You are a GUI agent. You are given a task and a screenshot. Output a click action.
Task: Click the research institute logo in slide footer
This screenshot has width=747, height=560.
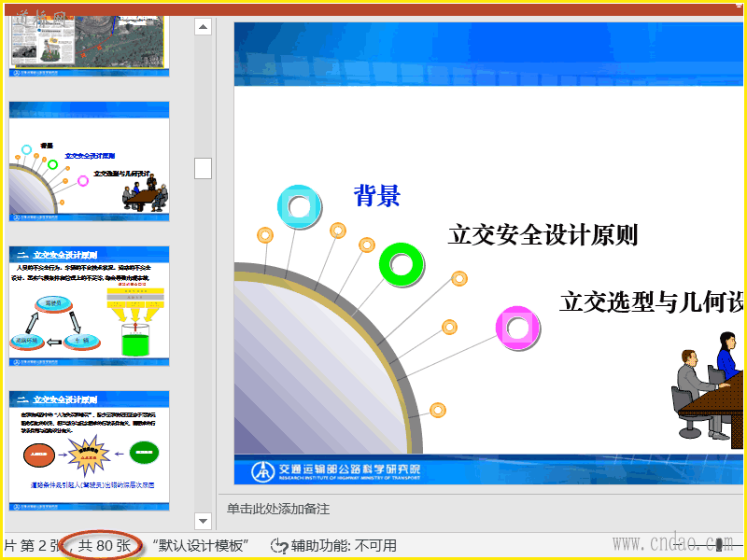tap(336, 471)
